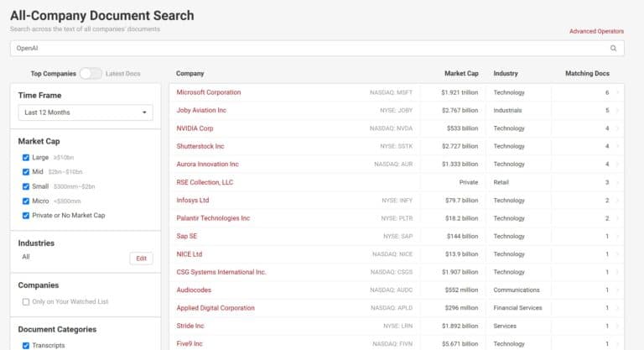Open CSG Systems International Inc. link
This screenshot has height=350, width=644.
pyautogui.click(x=221, y=272)
